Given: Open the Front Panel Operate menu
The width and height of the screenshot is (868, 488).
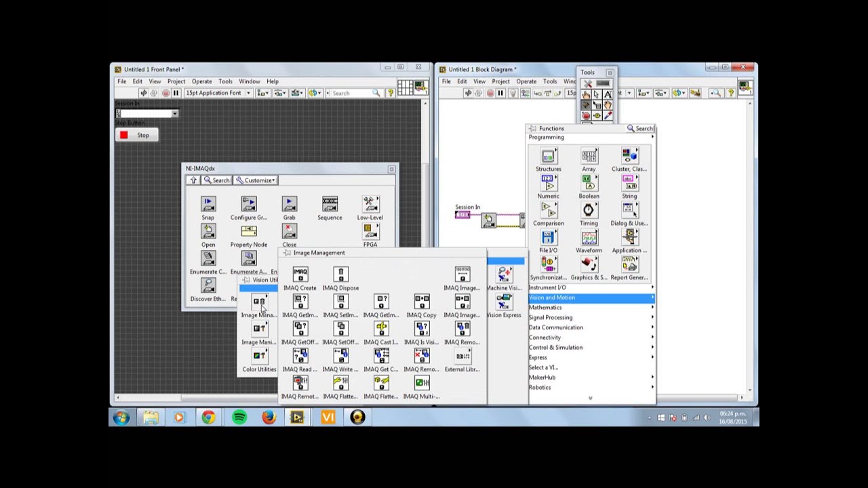Looking at the screenshot, I should [201, 81].
